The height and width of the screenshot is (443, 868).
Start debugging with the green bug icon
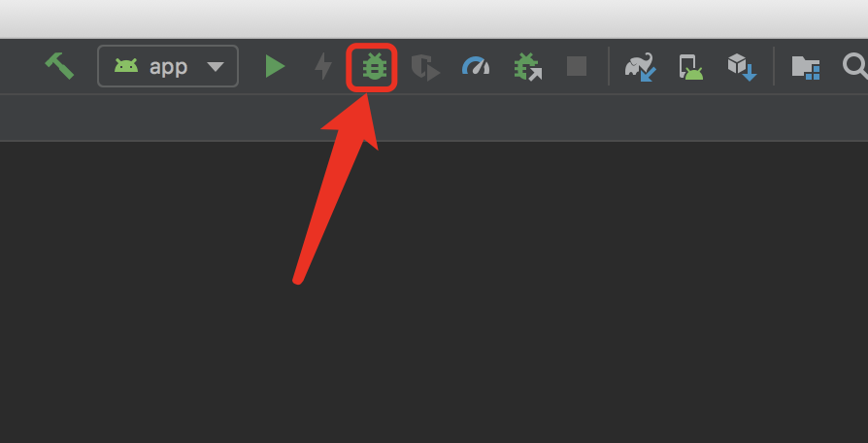click(374, 66)
